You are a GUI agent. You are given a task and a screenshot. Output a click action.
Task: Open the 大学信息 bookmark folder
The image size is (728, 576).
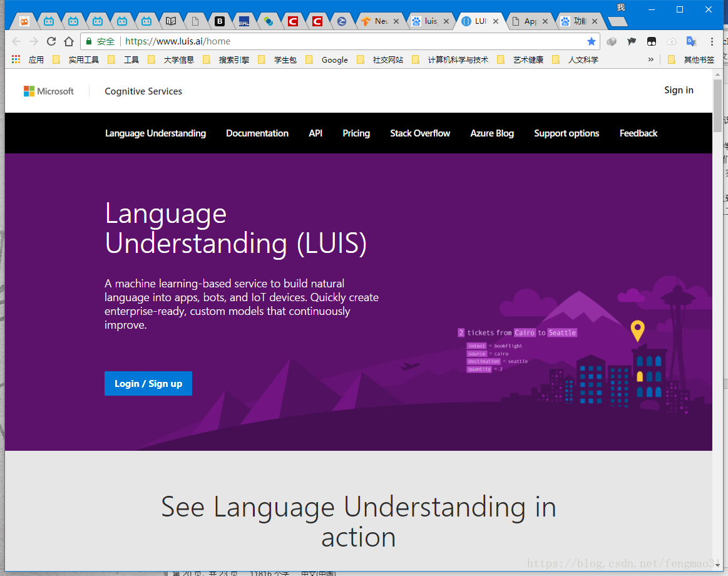171,59
